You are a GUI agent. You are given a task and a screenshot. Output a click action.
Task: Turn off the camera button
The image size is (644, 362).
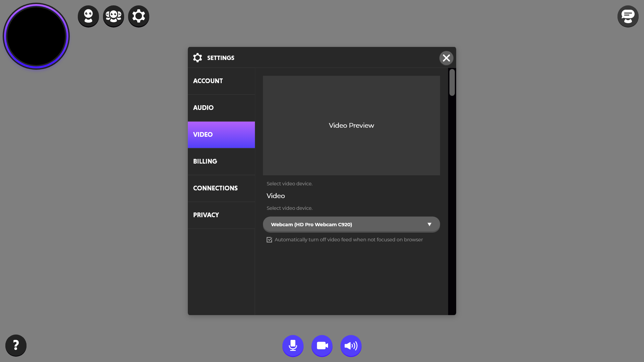pyautogui.click(x=322, y=346)
